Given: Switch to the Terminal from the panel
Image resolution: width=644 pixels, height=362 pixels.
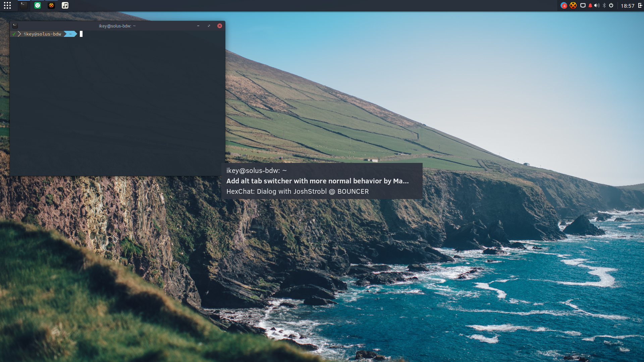Looking at the screenshot, I should coord(23,5).
